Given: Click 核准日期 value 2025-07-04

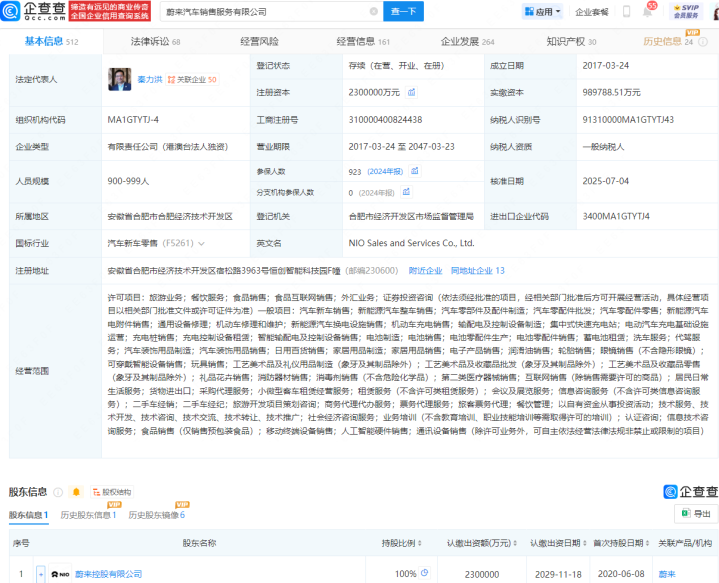Looking at the screenshot, I should click(605, 181).
